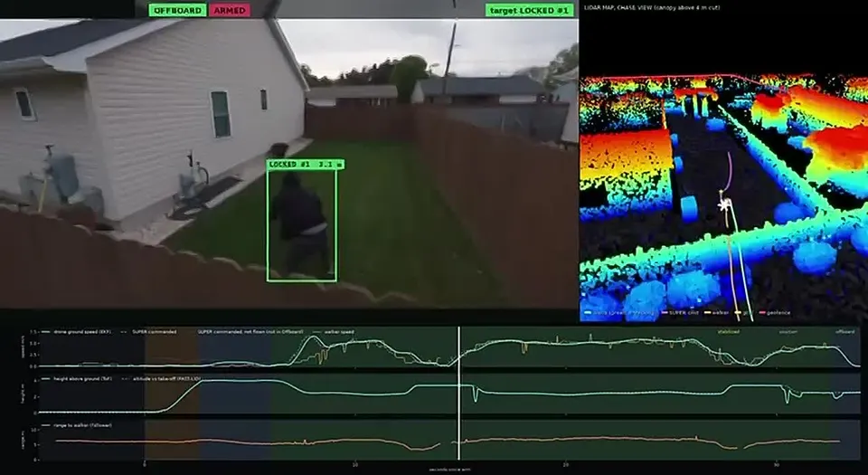This screenshot has width=868, height=475.
Task: Click 'altitude vs takeoff' legend entry
Action: (161, 379)
